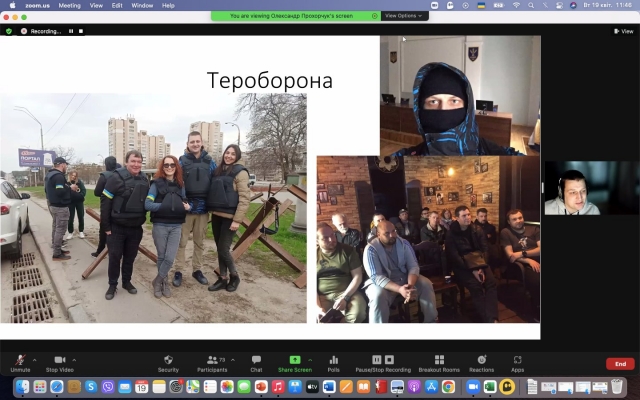640x400 pixels.
Task: Open the View layout menu at top right
Action: coord(624,31)
